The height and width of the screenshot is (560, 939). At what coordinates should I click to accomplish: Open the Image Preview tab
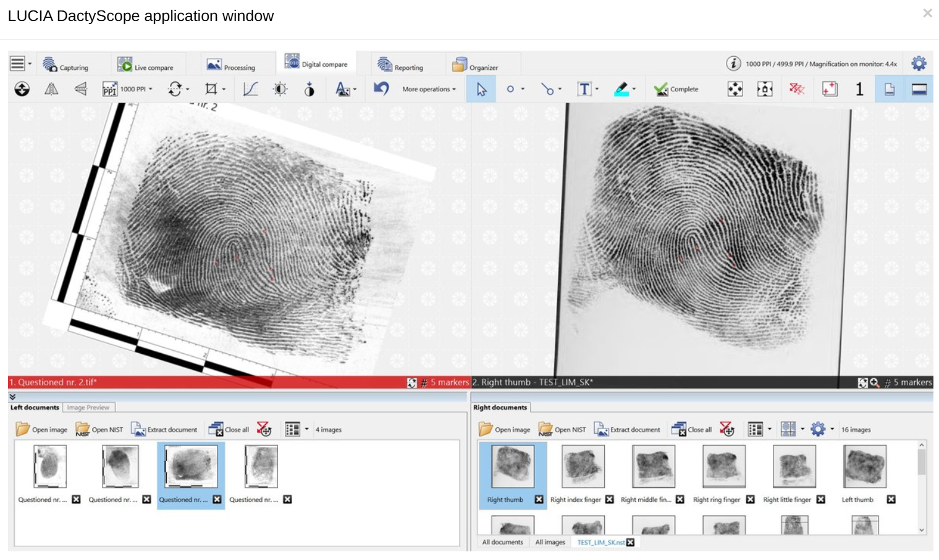[88, 407]
